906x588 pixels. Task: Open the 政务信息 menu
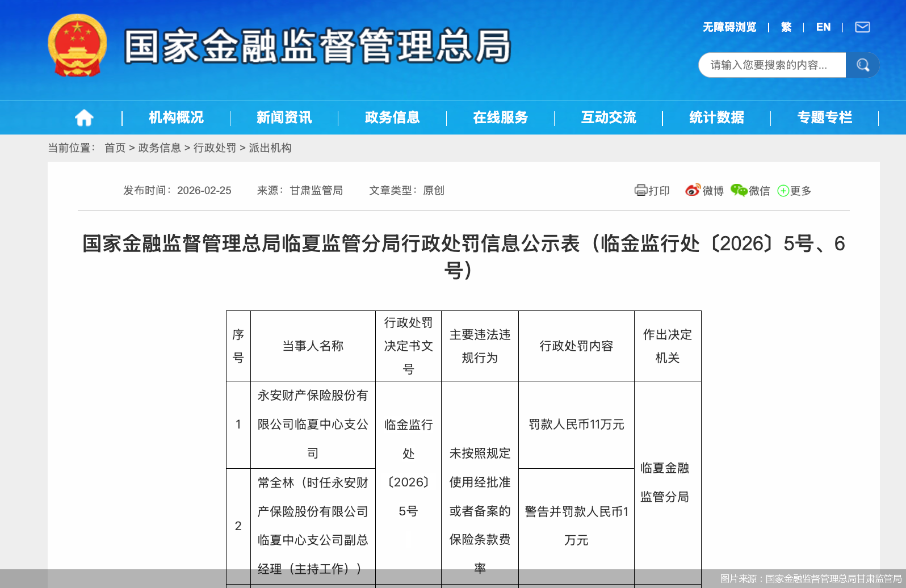coord(392,117)
